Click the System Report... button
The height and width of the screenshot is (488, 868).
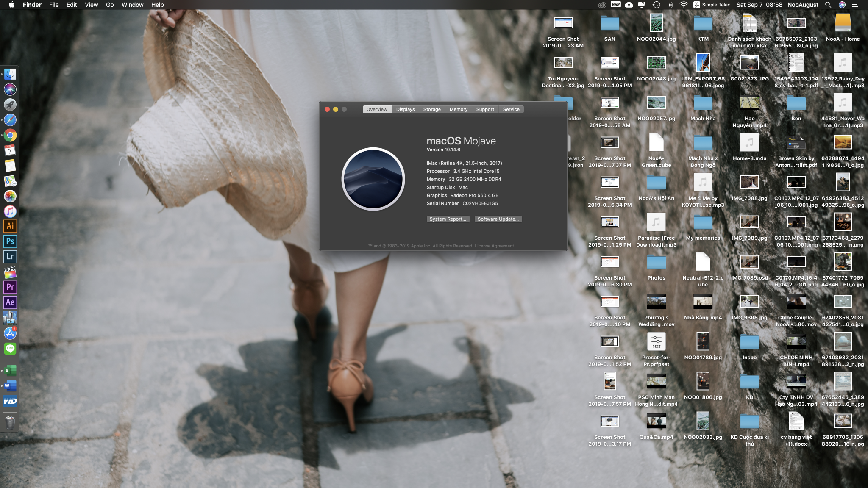tap(448, 219)
